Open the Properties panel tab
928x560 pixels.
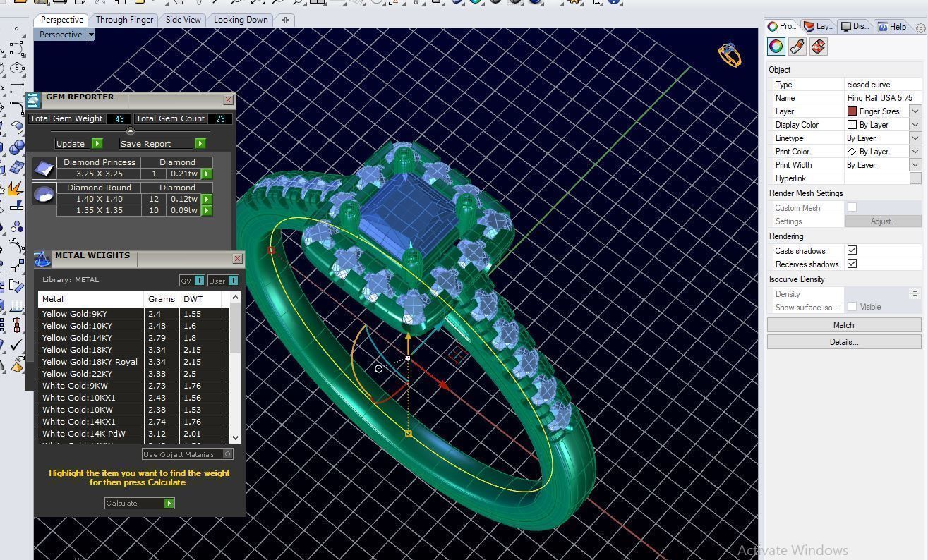(782, 27)
